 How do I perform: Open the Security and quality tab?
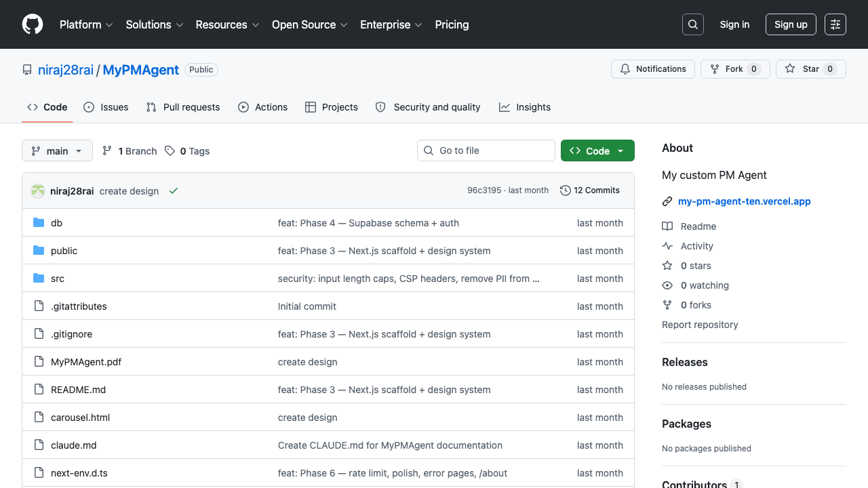point(428,107)
